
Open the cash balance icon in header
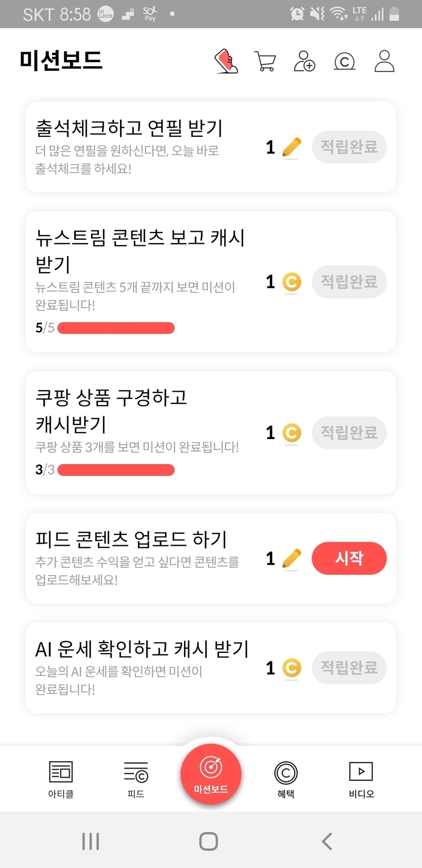344,62
